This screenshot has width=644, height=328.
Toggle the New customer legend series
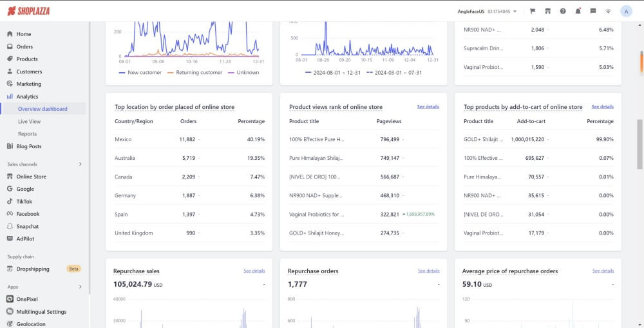tap(140, 73)
